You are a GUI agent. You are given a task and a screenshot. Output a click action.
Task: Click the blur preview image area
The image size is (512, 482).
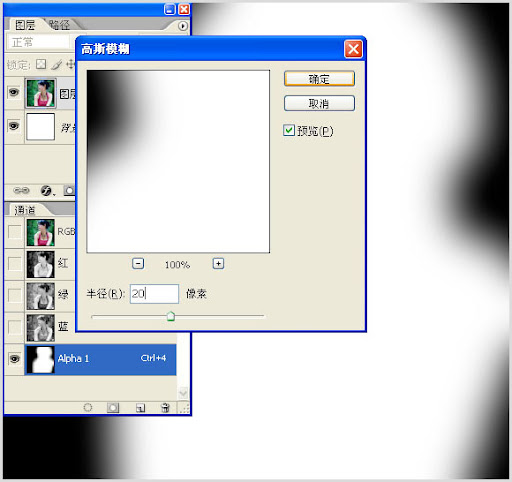(178, 161)
